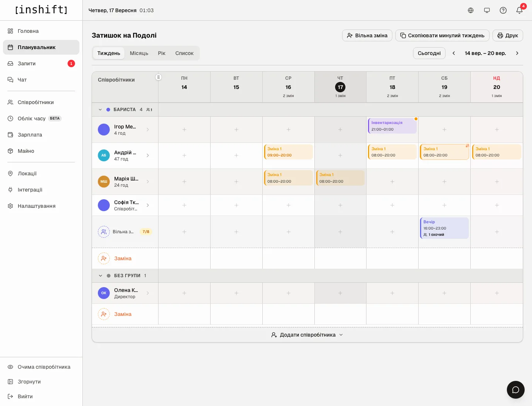Open notifications bell with 4 alerts
The image size is (532, 406).
pyautogui.click(x=519, y=10)
